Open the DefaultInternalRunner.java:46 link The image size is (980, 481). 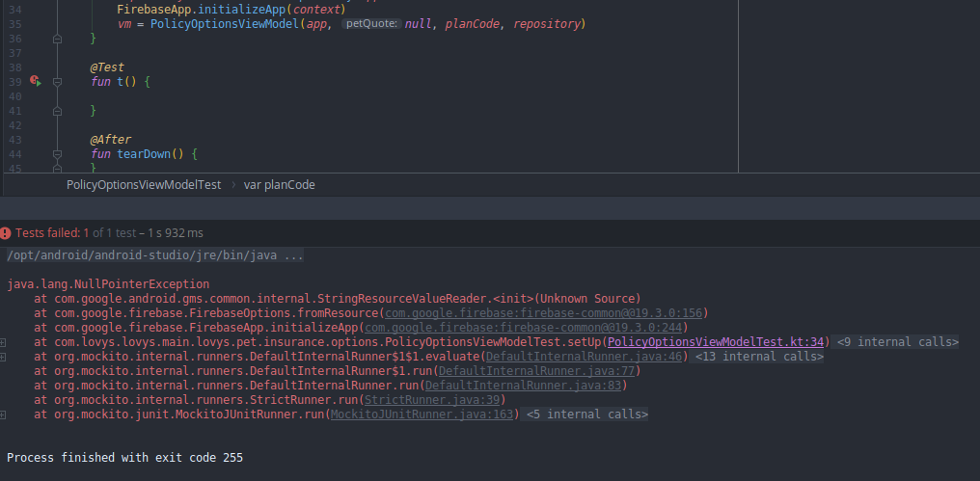tap(584, 357)
